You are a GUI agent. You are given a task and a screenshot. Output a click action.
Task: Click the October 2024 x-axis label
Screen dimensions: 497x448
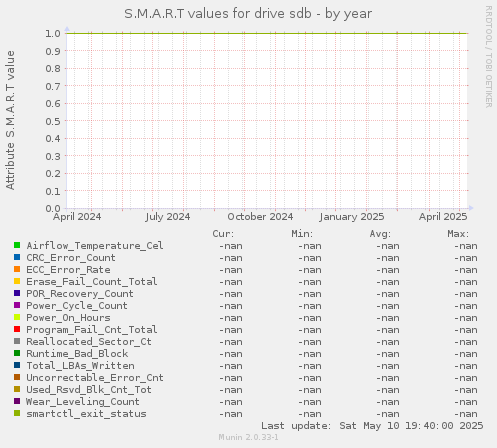coord(260,217)
